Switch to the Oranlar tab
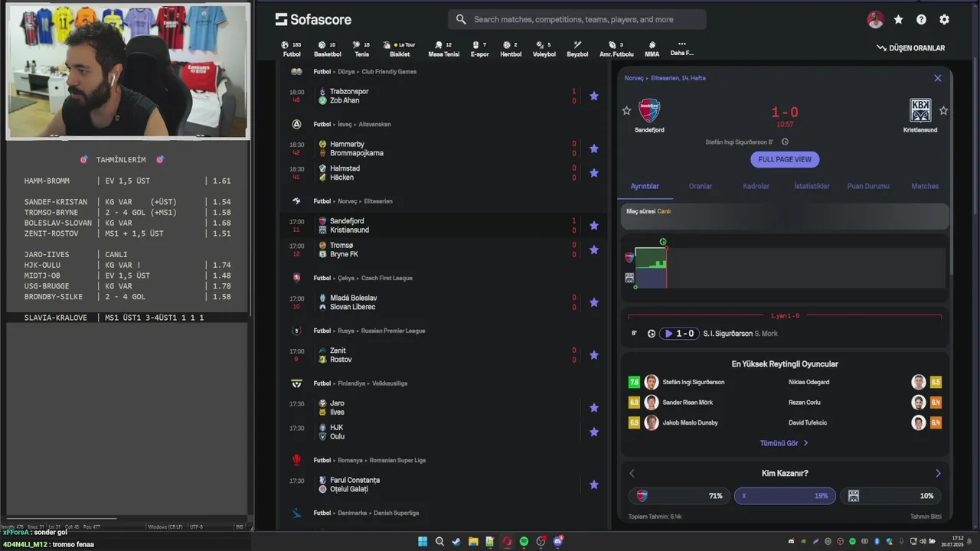The width and height of the screenshot is (980, 551). coord(700,186)
